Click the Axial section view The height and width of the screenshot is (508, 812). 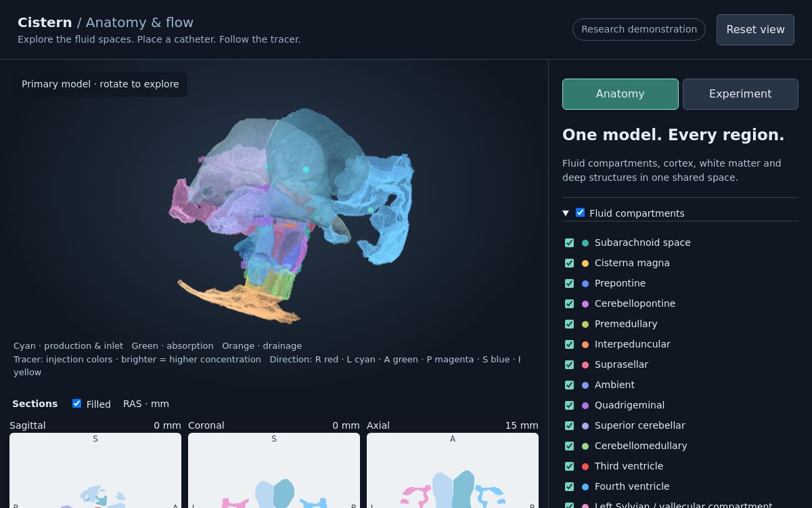[x=453, y=471]
